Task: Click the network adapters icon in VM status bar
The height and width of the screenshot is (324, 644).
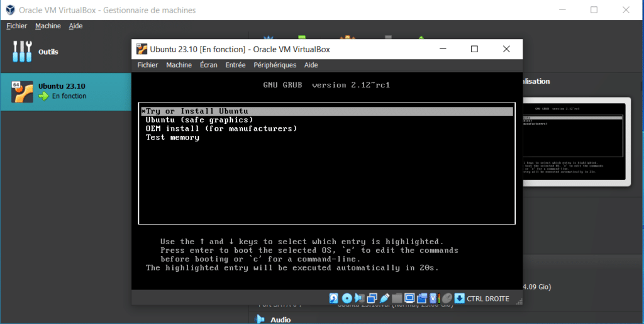Action: click(x=372, y=299)
